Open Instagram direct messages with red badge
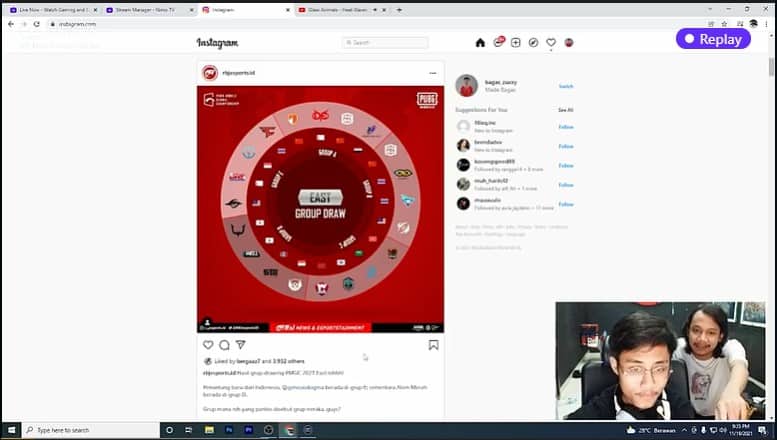The height and width of the screenshot is (440, 777). click(499, 42)
